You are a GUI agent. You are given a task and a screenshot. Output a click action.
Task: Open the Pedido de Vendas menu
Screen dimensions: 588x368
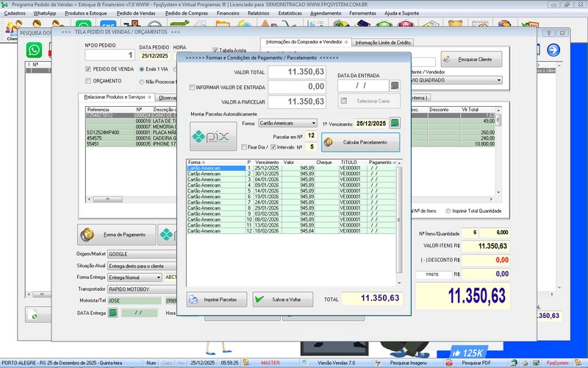point(136,13)
